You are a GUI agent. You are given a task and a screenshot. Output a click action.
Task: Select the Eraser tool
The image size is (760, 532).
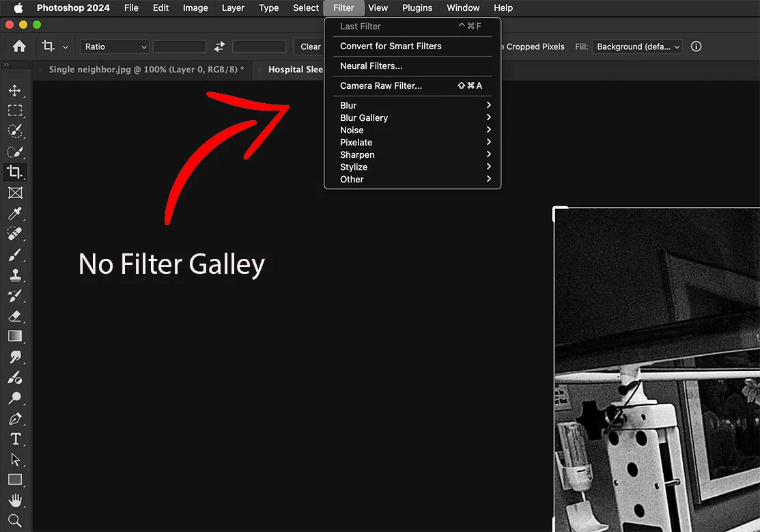point(14,316)
